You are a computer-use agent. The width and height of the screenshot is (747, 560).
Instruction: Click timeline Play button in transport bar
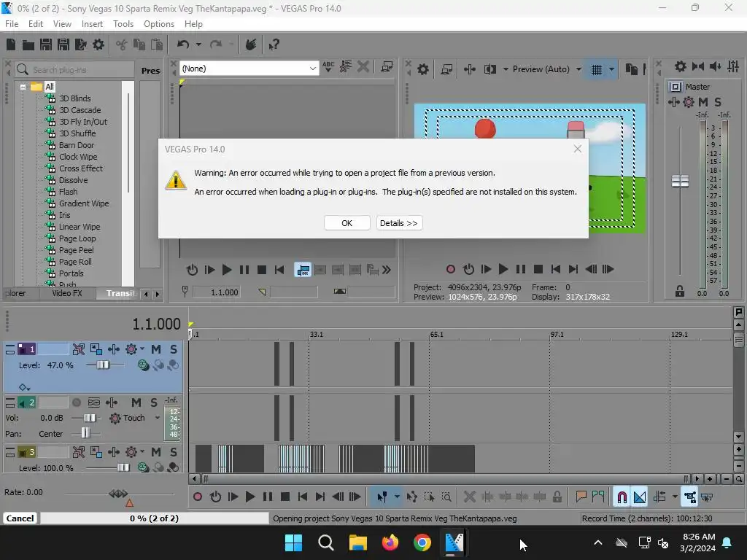pos(250,497)
